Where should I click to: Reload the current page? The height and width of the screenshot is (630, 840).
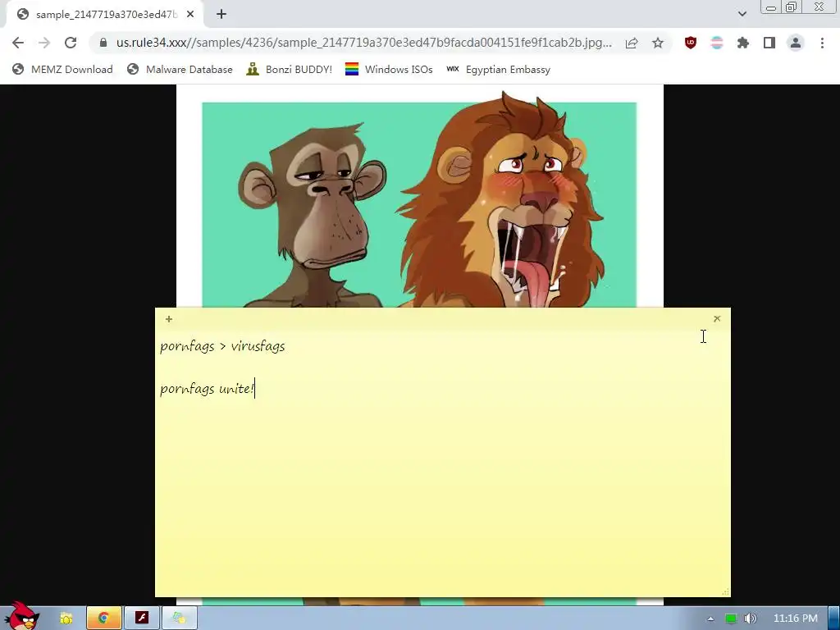tap(71, 43)
